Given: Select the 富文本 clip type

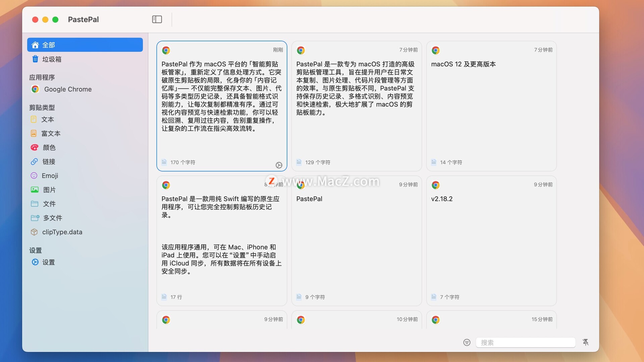Looking at the screenshot, I should click(x=85, y=133).
